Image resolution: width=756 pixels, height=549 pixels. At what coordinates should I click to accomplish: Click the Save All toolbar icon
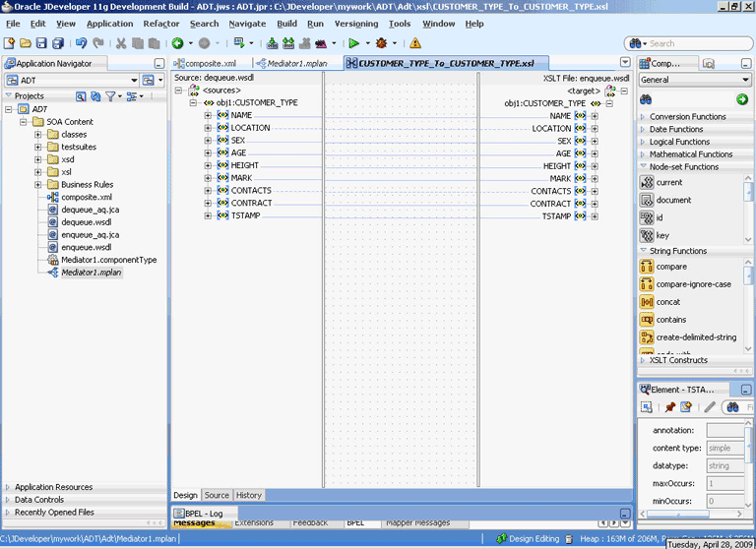click(58, 43)
